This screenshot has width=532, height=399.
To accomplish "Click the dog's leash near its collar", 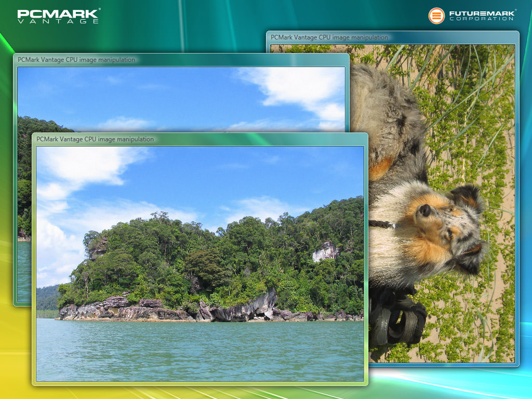I will click(x=382, y=224).
